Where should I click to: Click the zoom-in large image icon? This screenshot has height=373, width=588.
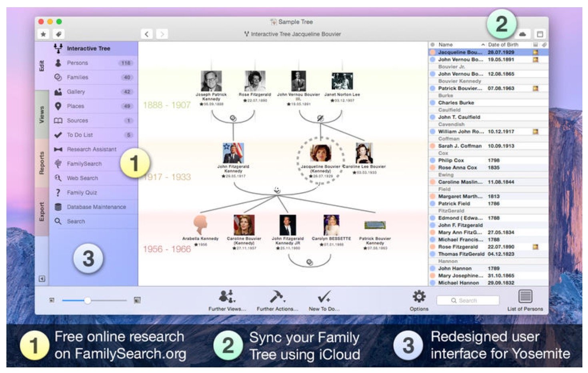coord(137,300)
